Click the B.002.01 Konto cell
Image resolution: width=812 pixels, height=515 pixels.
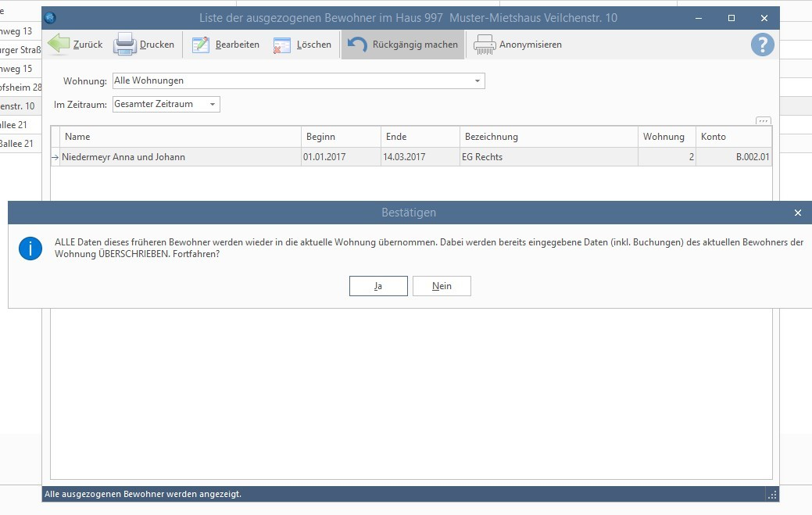[x=733, y=157]
